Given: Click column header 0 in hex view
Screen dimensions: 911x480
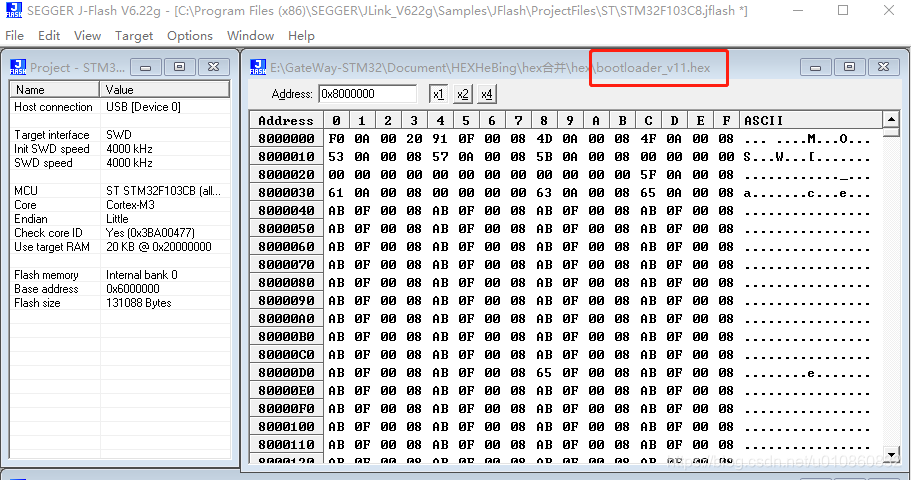Looking at the screenshot, I should 336,120.
